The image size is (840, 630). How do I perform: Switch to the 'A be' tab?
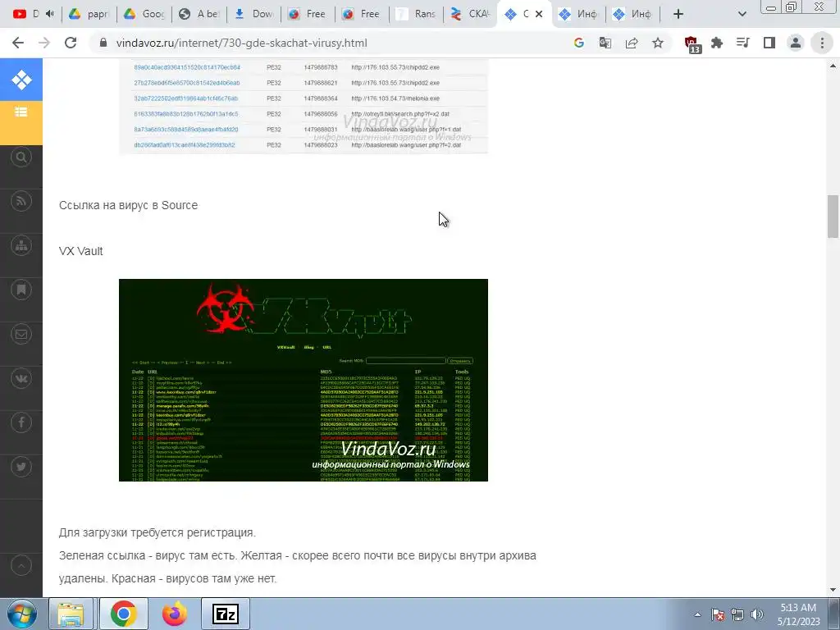click(199, 14)
